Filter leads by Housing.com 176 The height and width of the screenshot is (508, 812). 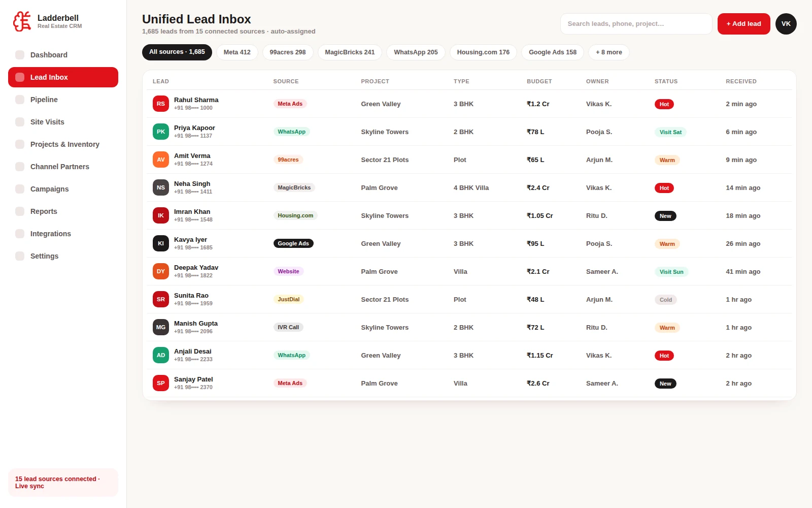483,52
